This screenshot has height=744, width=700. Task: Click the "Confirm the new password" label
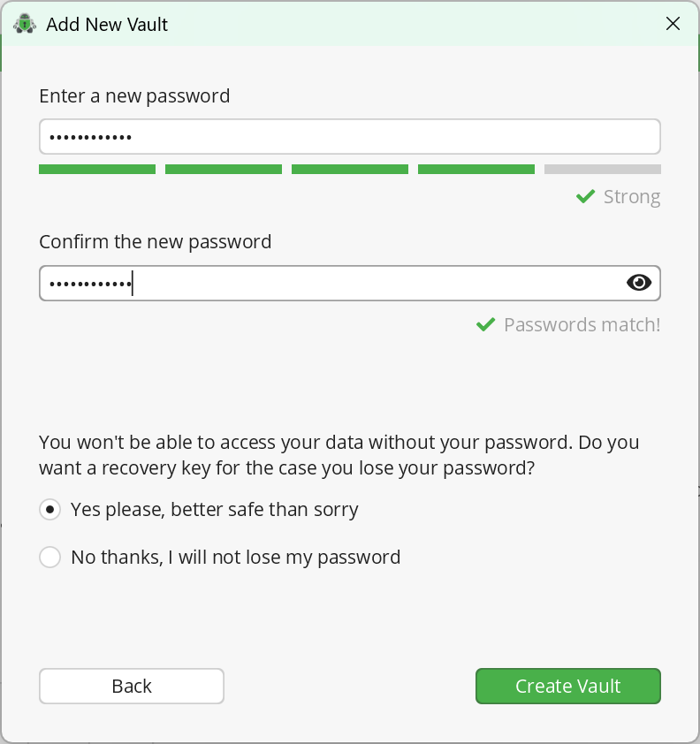(x=156, y=241)
